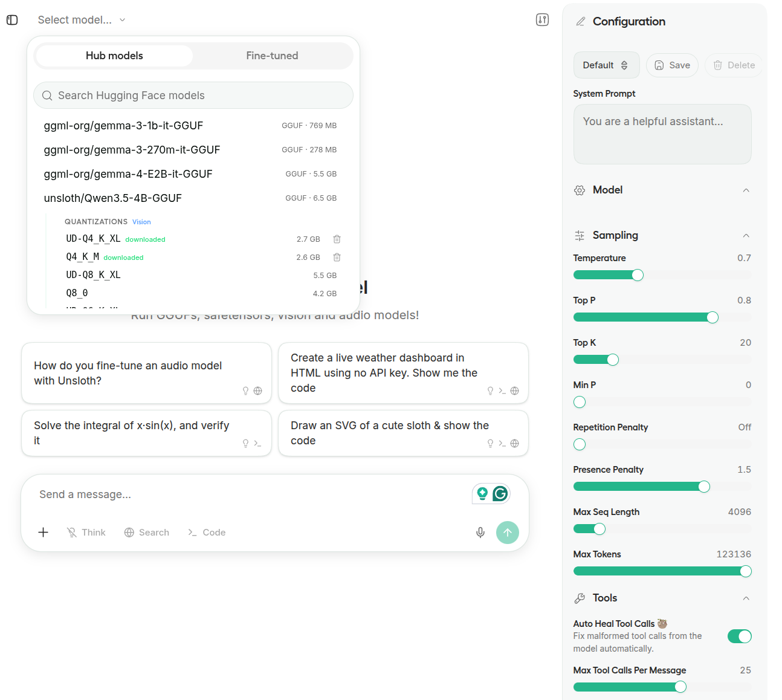Click the Min P slider handle
The width and height of the screenshot is (782, 700).
pyautogui.click(x=580, y=403)
